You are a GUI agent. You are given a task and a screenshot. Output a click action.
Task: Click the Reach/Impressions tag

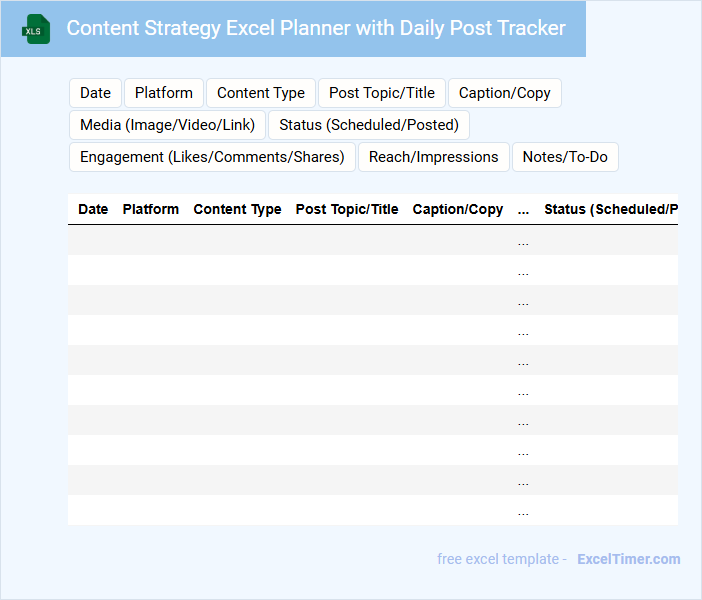coord(434,157)
